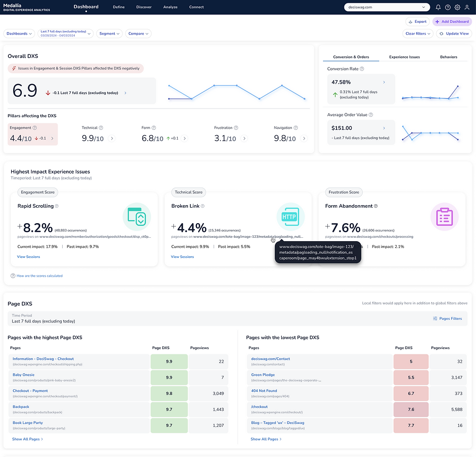The width and height of the screenshot is (476, 457).
Task: Open the Dashboards dropdown
Action: pos(19,34)
